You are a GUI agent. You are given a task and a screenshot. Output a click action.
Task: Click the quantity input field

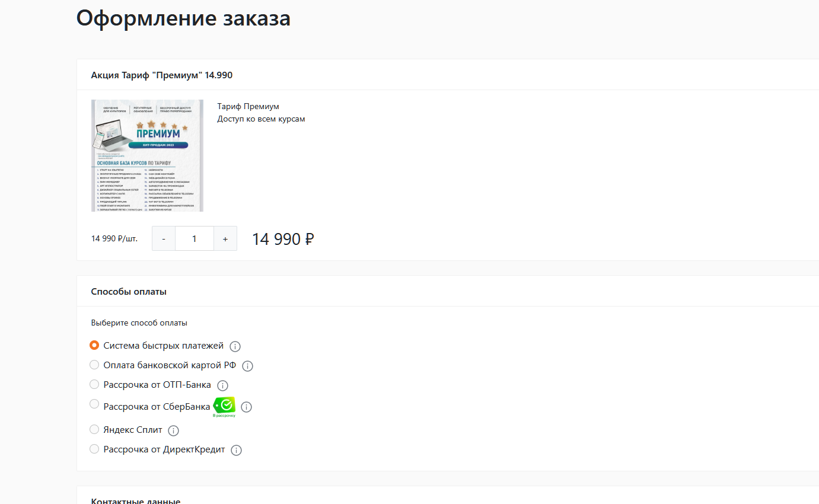[x=195, y=238]
